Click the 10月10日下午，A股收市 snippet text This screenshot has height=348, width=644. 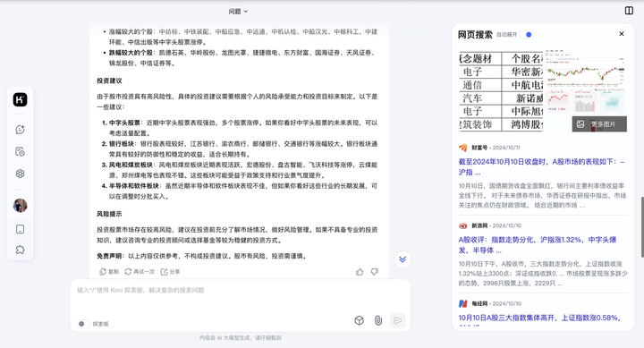543,273
